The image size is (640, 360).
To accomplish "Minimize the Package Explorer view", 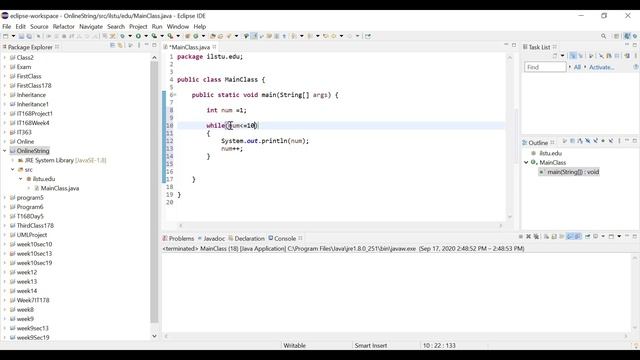I will click(x=147, y=45).
